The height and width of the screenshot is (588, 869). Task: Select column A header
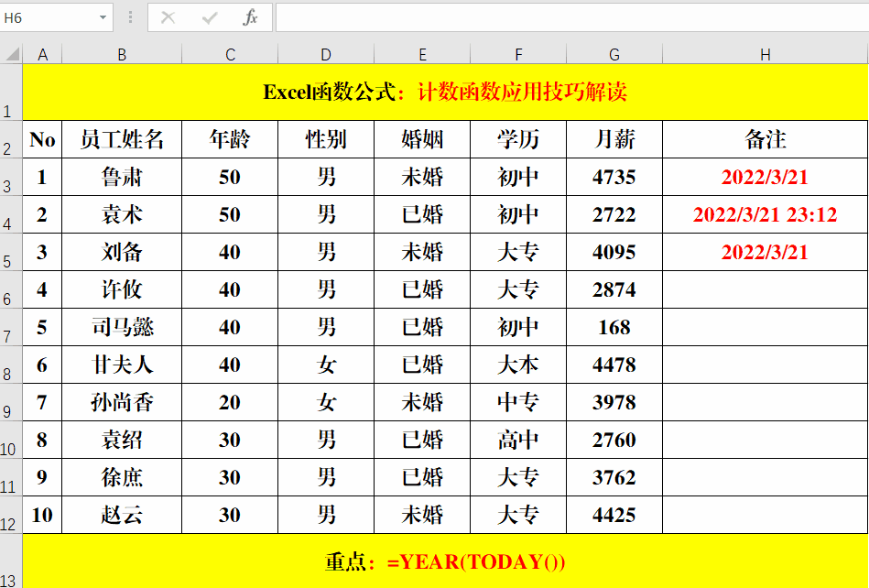click(x=42, y=54)
